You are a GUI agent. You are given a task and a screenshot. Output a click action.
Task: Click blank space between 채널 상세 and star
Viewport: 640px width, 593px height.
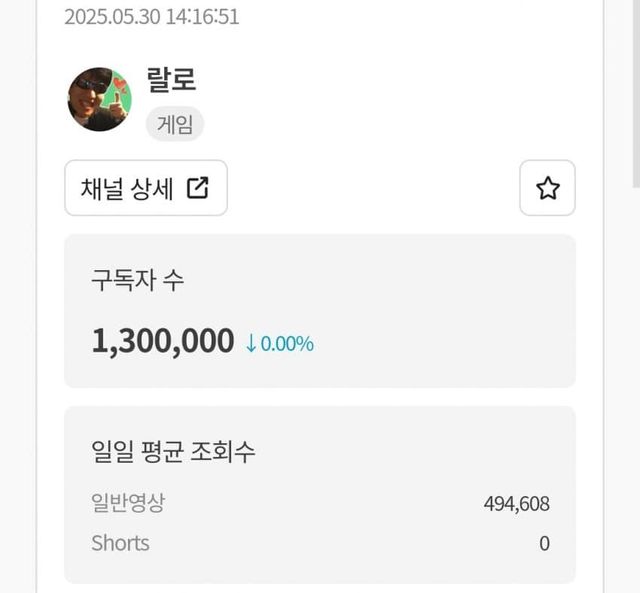(x=370, y=188)
